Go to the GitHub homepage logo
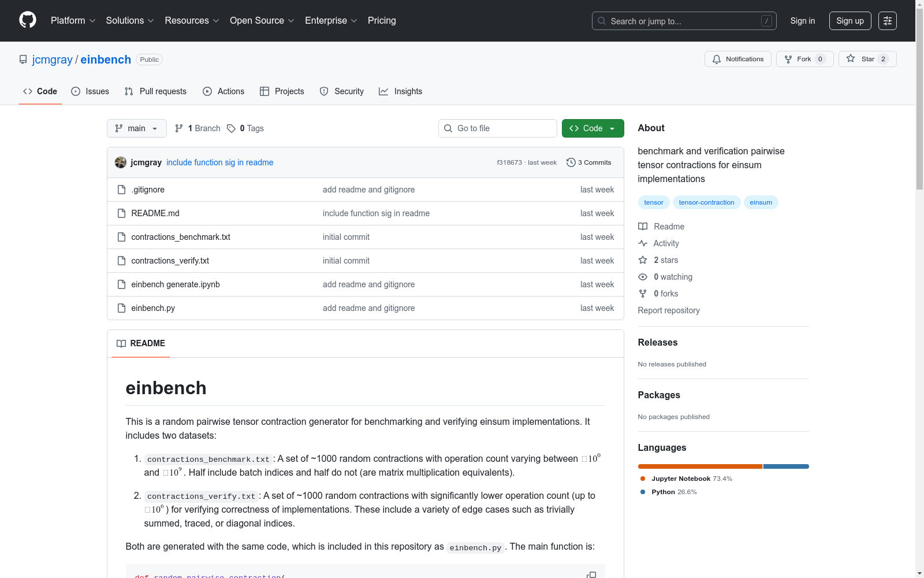924x578 pixels. [28, 20]
